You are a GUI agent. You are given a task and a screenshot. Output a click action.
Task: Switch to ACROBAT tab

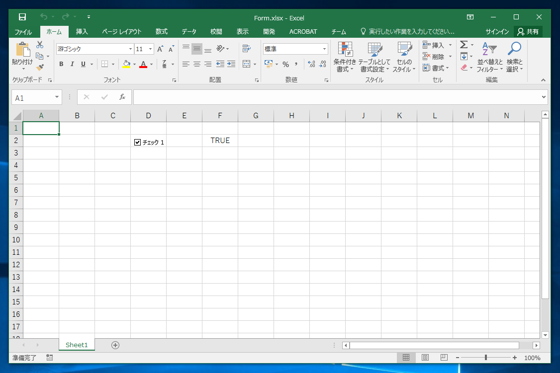coord(303,31)
